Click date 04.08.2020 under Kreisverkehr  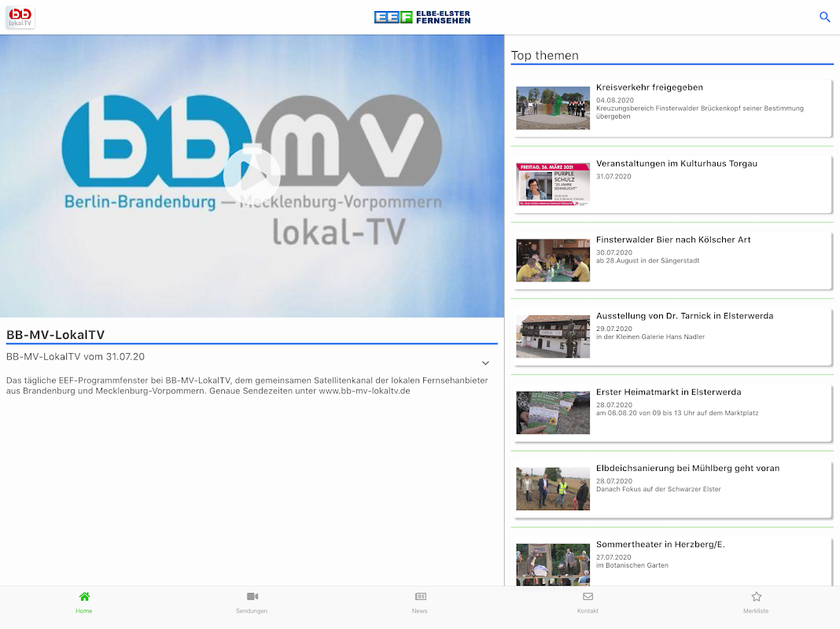coord(615,100)
